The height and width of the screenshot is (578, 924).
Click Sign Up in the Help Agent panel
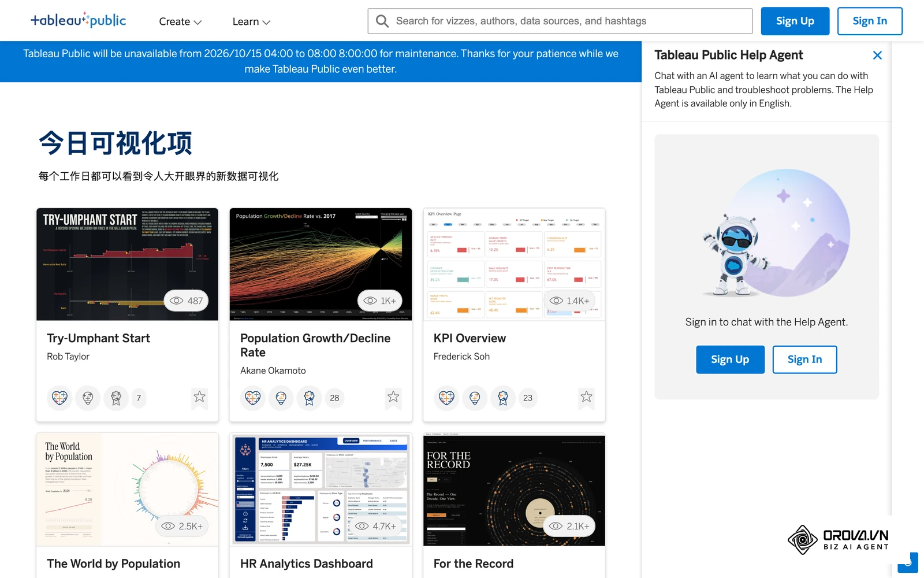coord(730,360)
